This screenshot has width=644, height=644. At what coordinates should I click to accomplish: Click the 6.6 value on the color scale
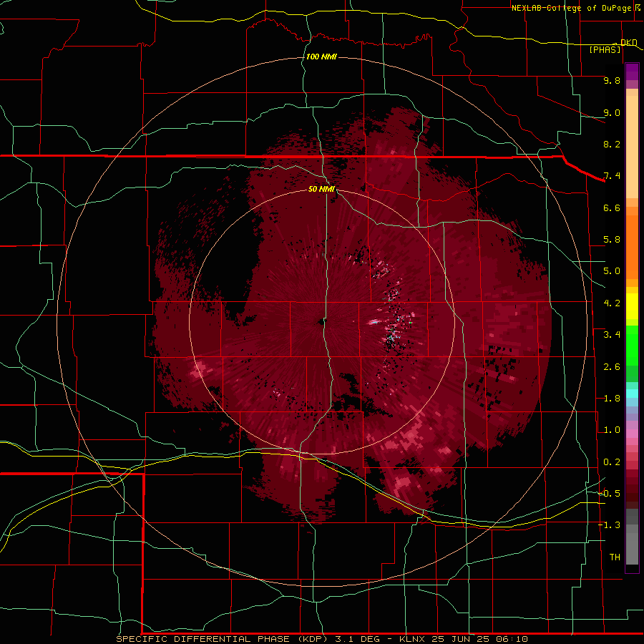point(612,208)
